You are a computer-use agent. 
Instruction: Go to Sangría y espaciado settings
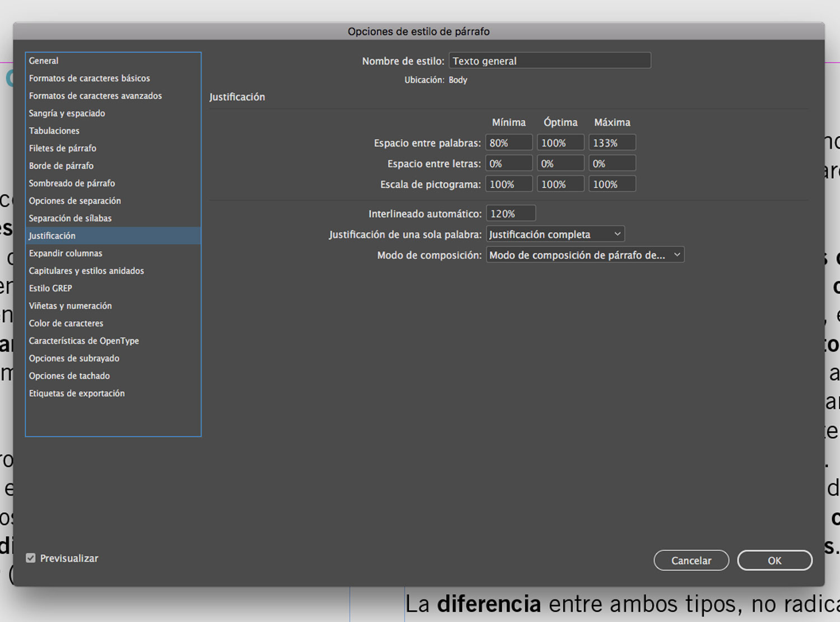[67, 113]
